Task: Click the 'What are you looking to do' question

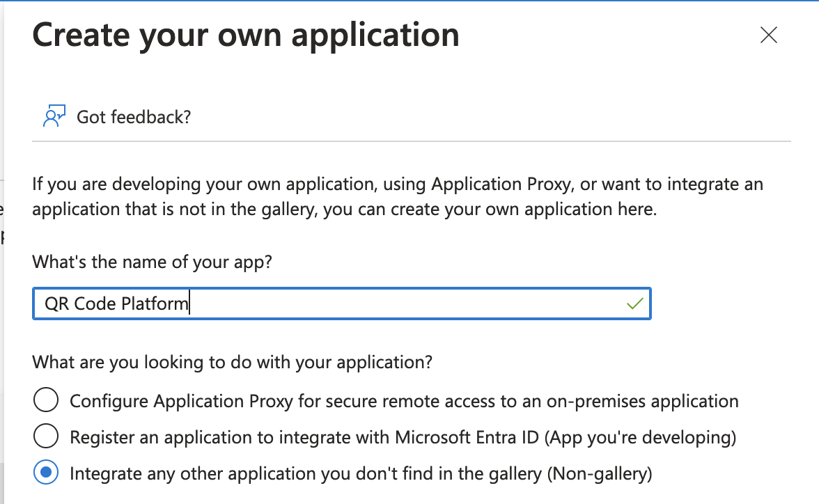Action: 233,362
